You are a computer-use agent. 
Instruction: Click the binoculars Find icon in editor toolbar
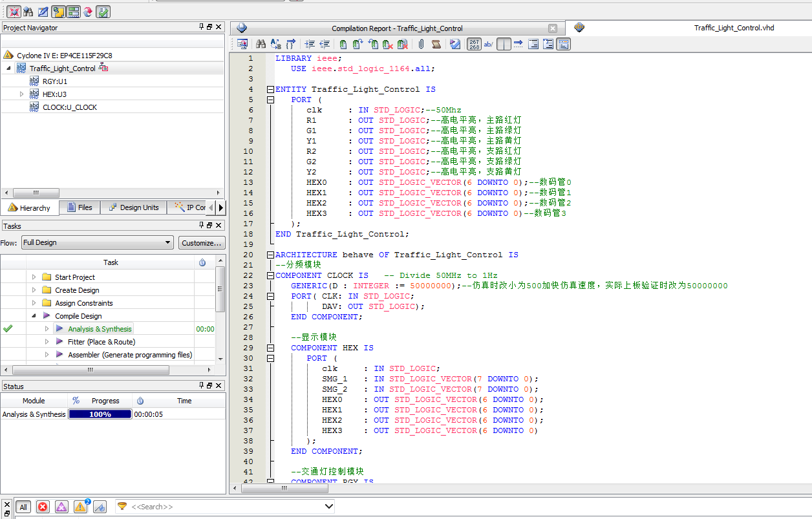261,44
